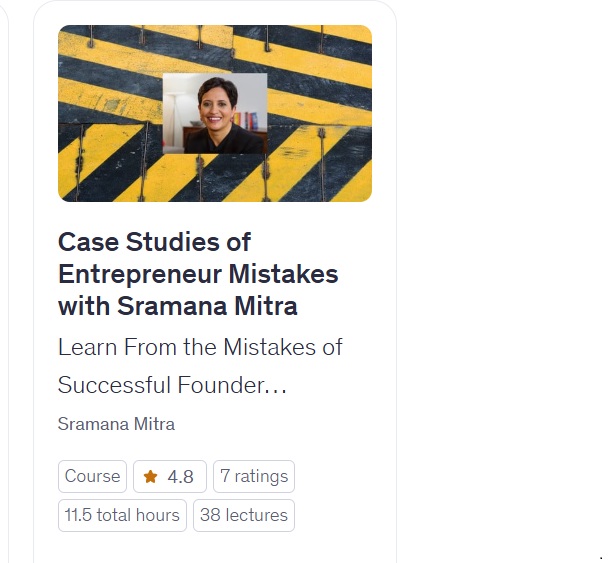Click the '11.5 total hours' badge

pyautogui.click(x=122, y=515)
